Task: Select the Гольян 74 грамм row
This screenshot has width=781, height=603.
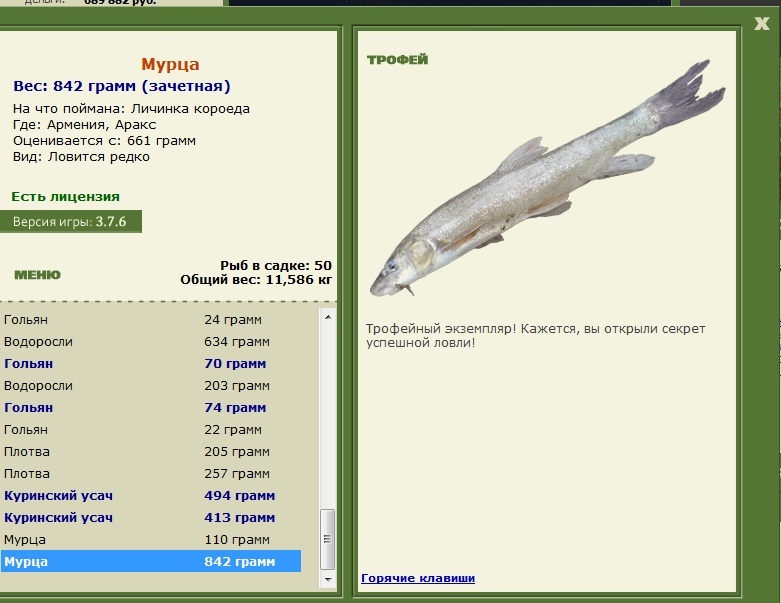Action: 151,407
